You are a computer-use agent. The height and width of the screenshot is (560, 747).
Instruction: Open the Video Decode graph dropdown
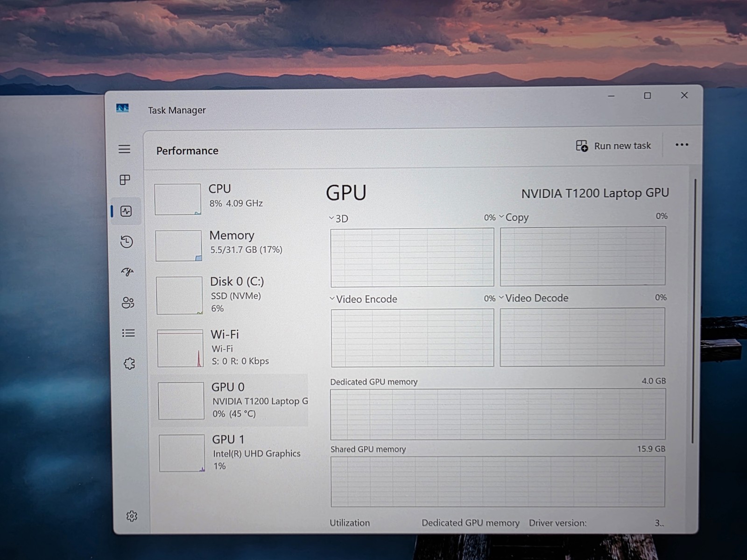tap(501, 297)
